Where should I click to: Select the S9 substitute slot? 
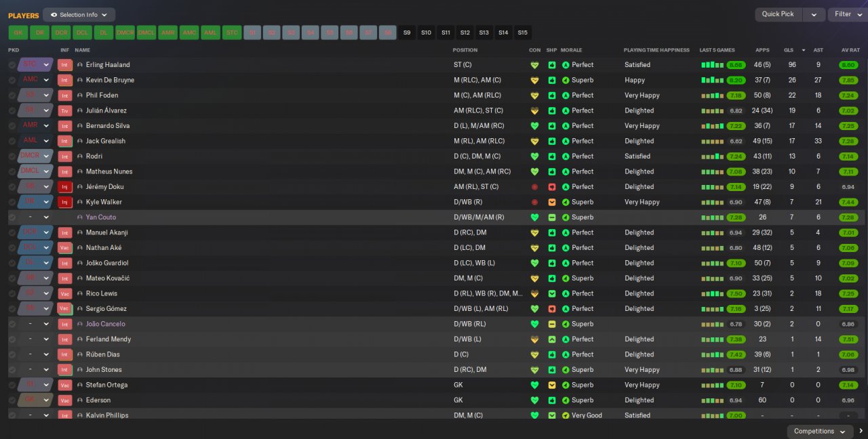[407, 33]
